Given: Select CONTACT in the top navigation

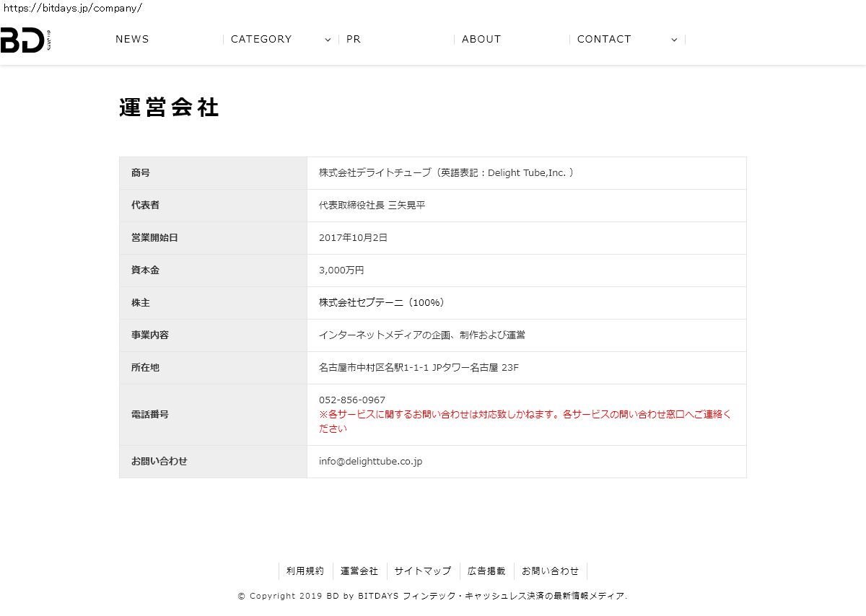Looking at the screenshot, I should click(x=604, y=40).
